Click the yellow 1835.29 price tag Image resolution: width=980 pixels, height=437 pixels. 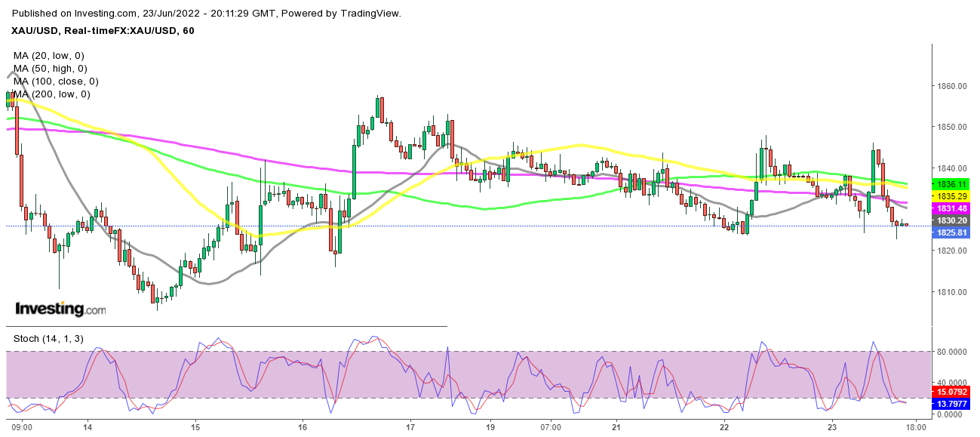[952, 195]
